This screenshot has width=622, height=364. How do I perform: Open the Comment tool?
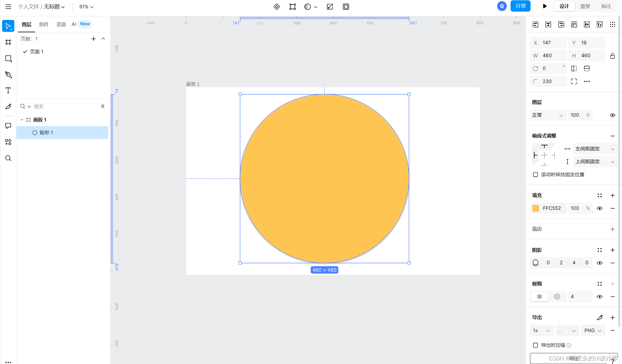click(8, 126)
